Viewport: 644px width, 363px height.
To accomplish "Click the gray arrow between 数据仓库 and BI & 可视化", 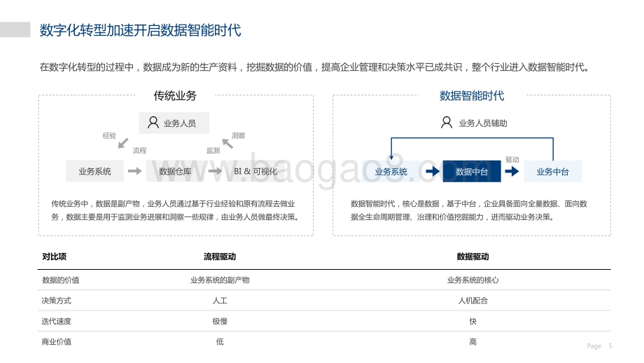I will coord(215,171).
